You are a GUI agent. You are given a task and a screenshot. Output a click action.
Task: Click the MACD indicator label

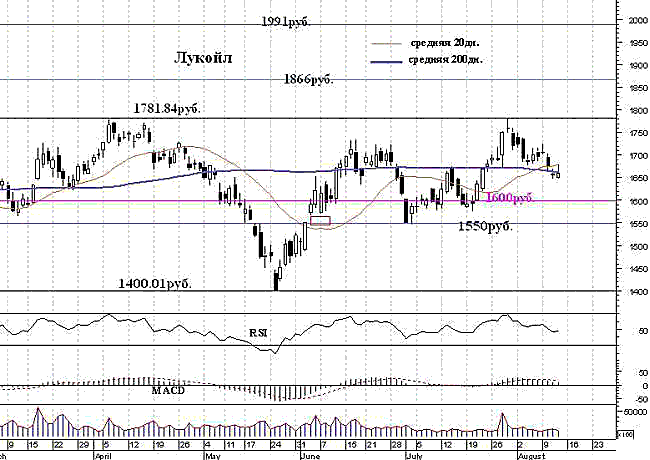(x=168, y=390)
